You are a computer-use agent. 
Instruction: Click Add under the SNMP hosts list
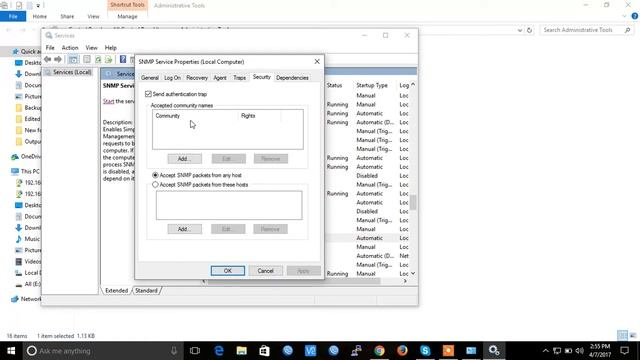(x=184, y=229)
